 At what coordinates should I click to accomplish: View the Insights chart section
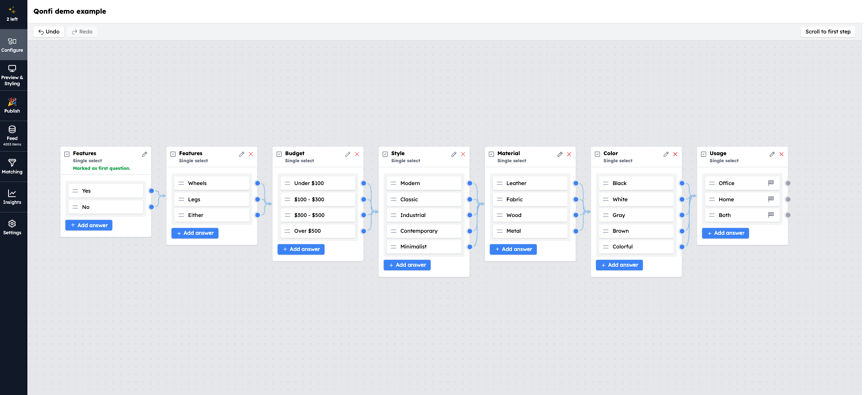click(12, 197)
